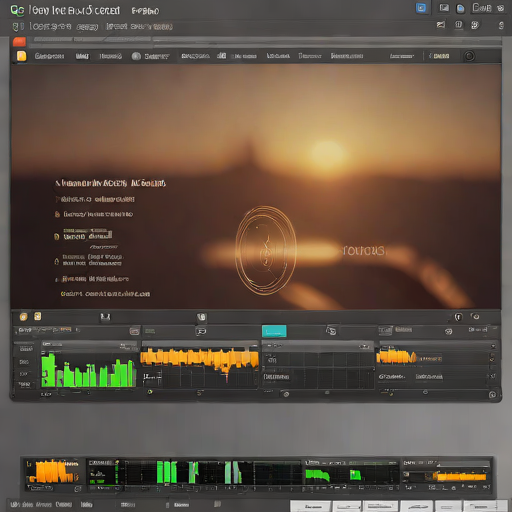Screen dimensions: 512x512
Task: Click the orange waveform clip in the middle panel
Action: click(200, 359)
